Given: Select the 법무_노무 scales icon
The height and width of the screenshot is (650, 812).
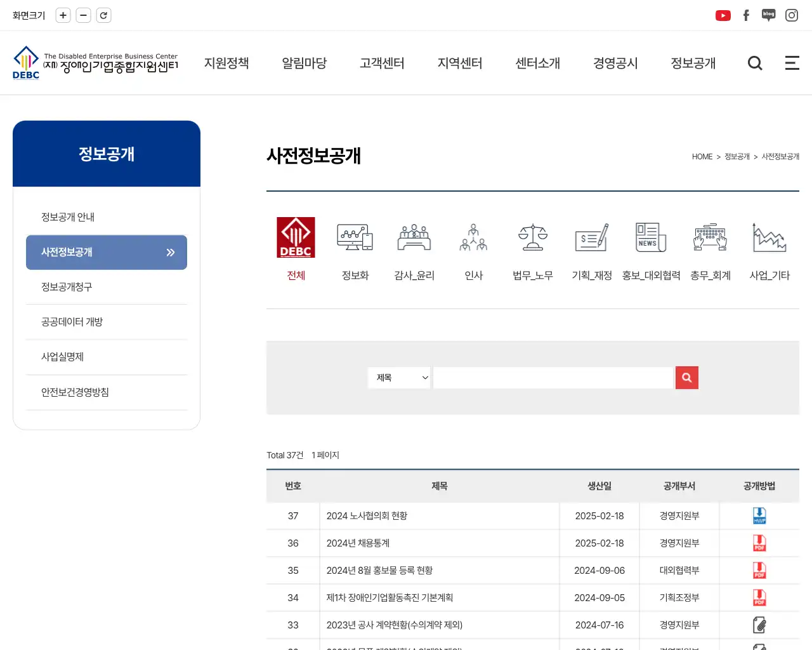Looking at the screenshot, I should (533, 237).
